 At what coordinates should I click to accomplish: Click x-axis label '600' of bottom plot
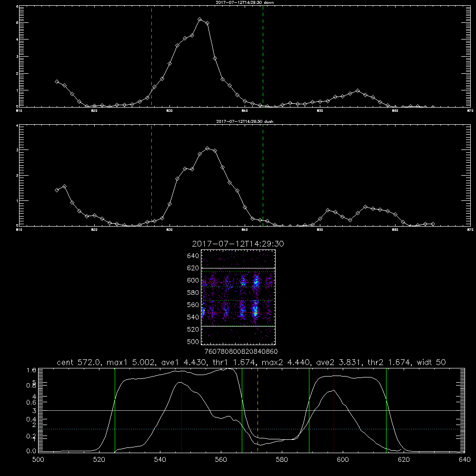tap(343, 460)
